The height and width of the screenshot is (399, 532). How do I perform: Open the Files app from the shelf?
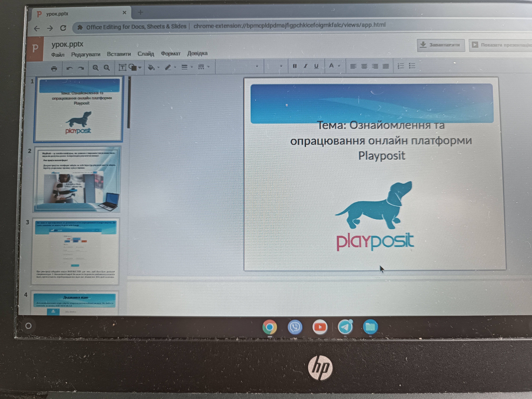pos(370,327)
